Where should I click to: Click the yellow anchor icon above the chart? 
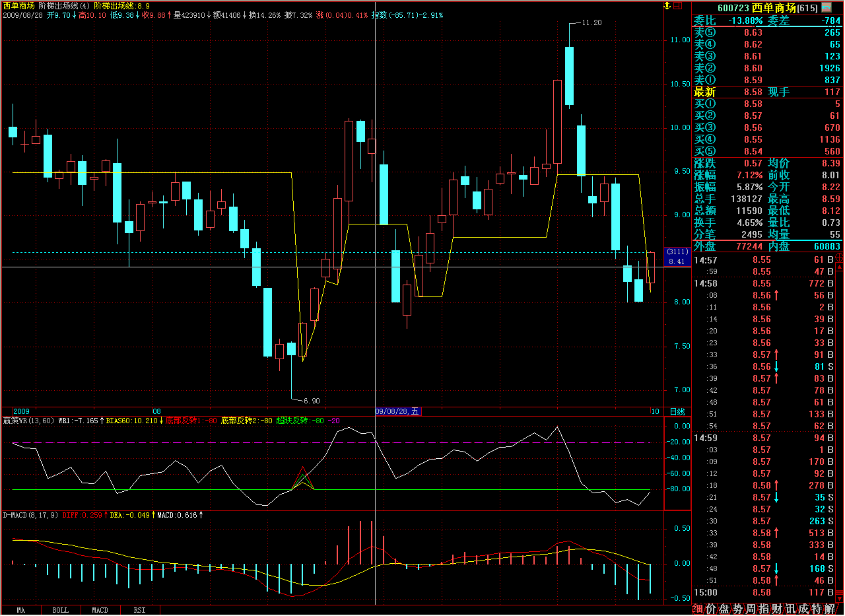[x=667, y=6]
